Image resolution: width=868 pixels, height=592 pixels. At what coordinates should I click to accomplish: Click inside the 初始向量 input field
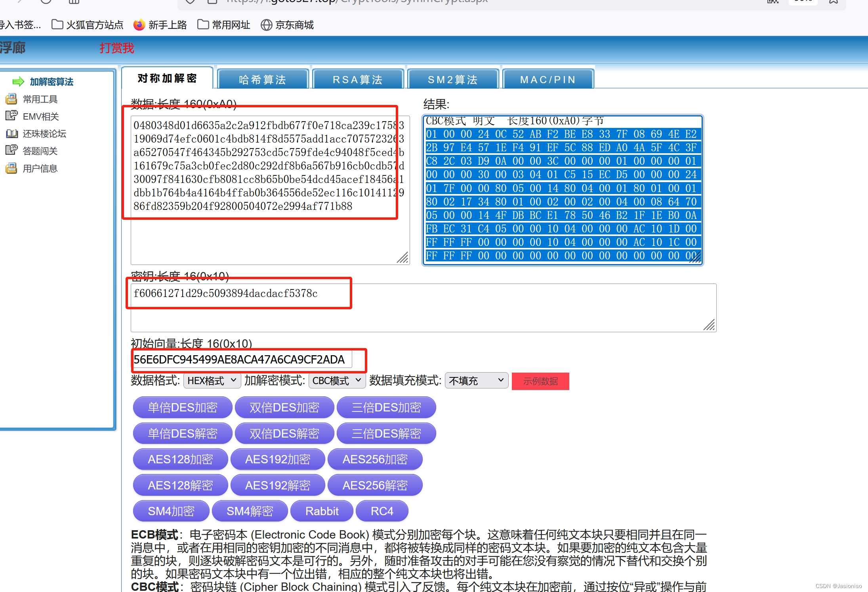pos(242,360)
